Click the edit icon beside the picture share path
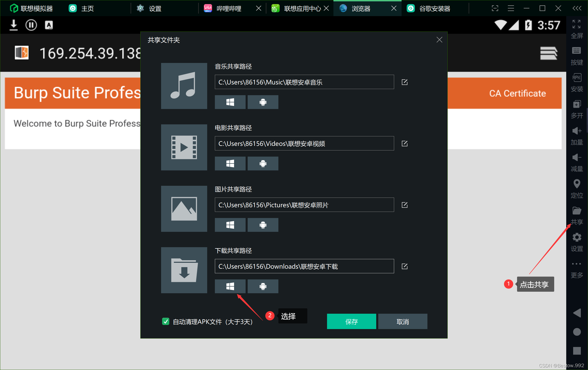 pos(405,205)
